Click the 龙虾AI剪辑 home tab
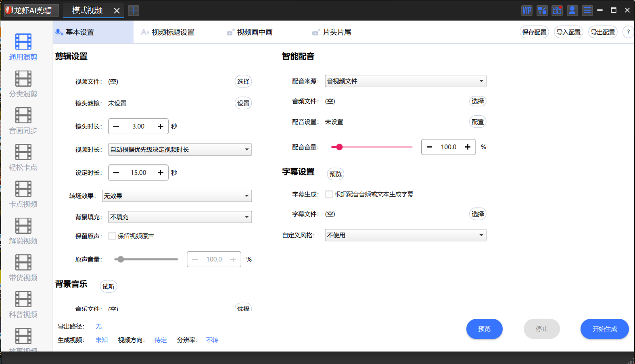 tap(32, 10)
